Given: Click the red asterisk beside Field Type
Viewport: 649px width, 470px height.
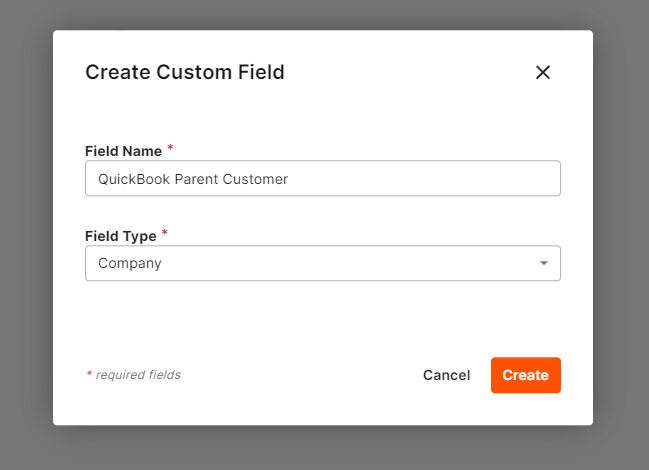Looking at the screenshot, I should pyautogui.click(x=165, y=234).
